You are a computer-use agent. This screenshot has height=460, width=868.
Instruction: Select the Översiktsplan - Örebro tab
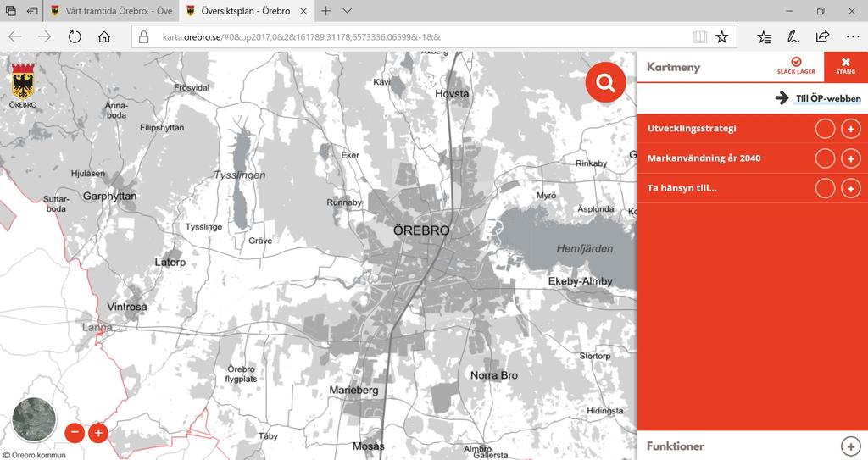(x=245, y=10)
